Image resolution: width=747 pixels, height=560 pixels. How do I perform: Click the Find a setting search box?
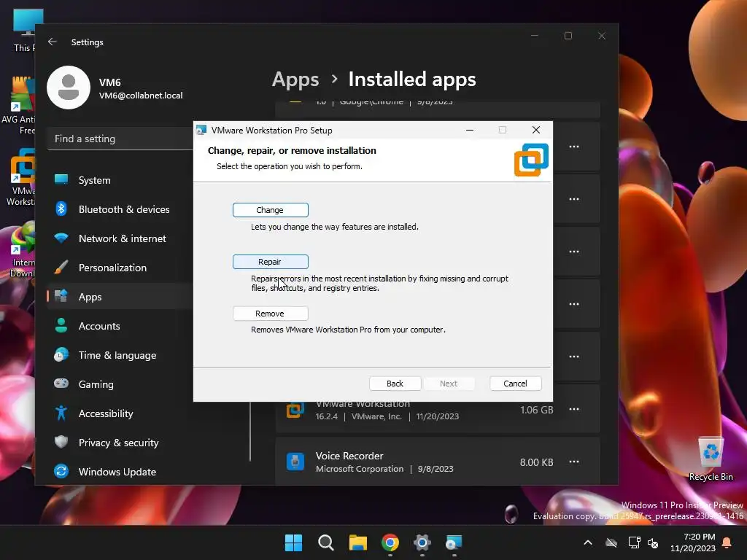(x=120, y=139)
